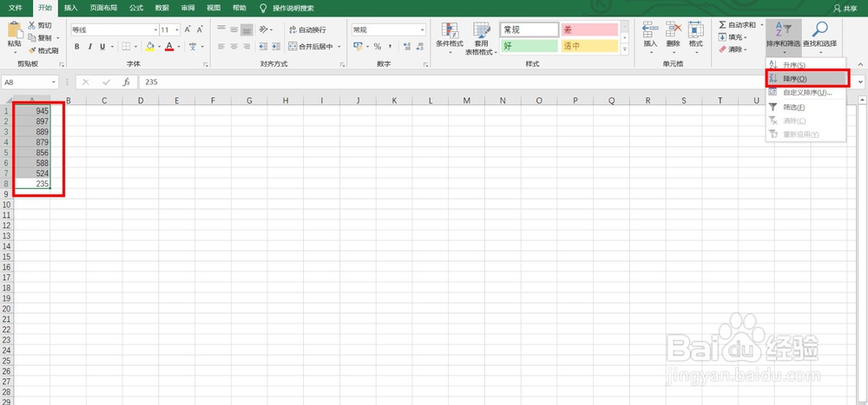Choose Filter (筛选) from menu
Viewport: 868px width, 405px height.
point(806,107)
